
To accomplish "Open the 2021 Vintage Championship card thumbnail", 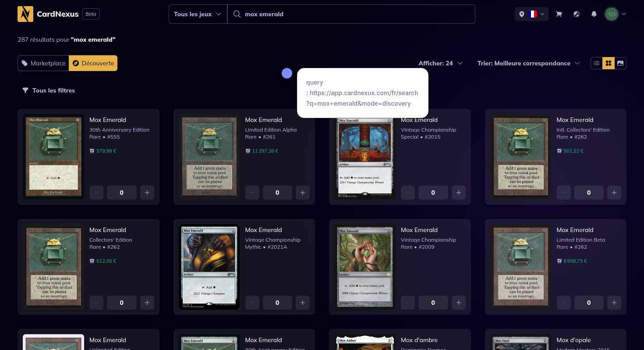I will tap(209, 267).
